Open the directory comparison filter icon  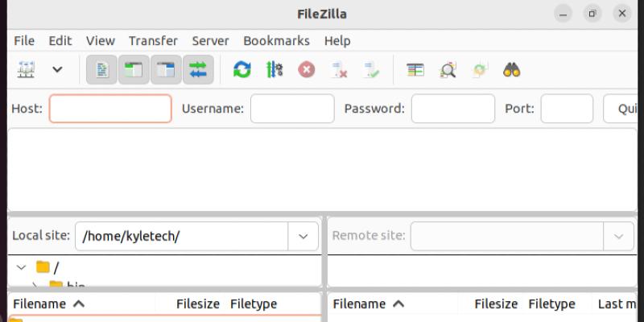coord(415,70)
